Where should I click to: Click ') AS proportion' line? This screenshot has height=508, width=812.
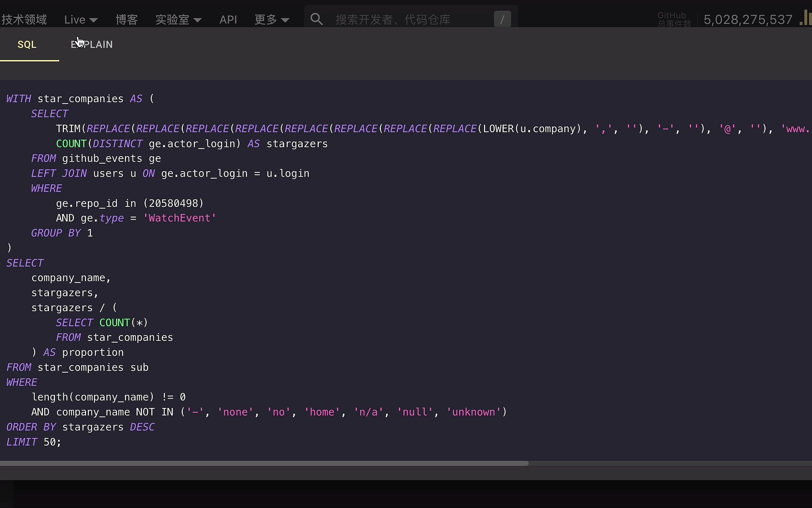coord(77,352)
